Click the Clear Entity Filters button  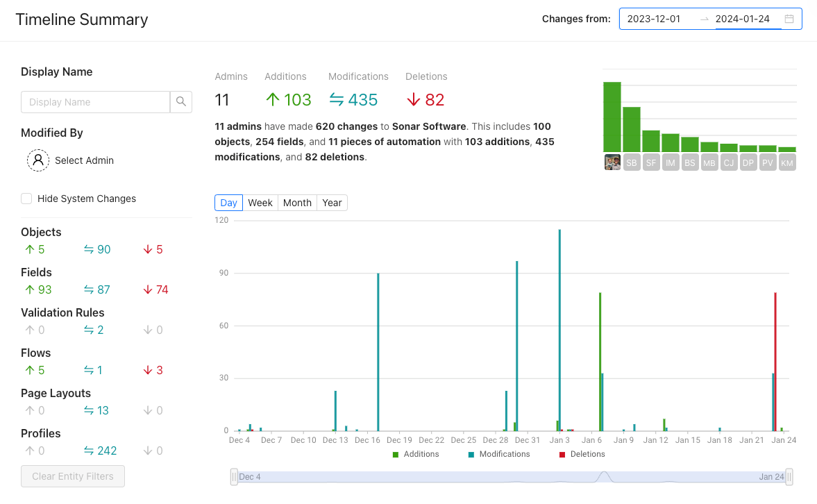[73, 476]
